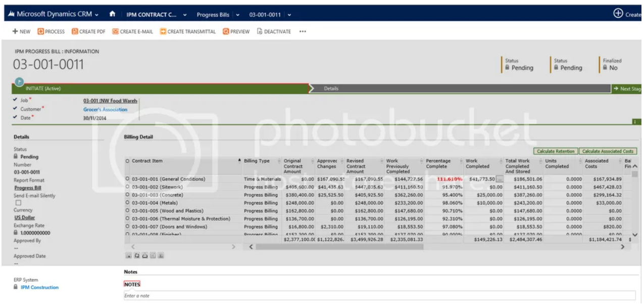The width and height of the screenshot is (644, 307).
Task: Select row 03-001-007 (Doors and Windows) radio
Action: [x=127, y=227]
